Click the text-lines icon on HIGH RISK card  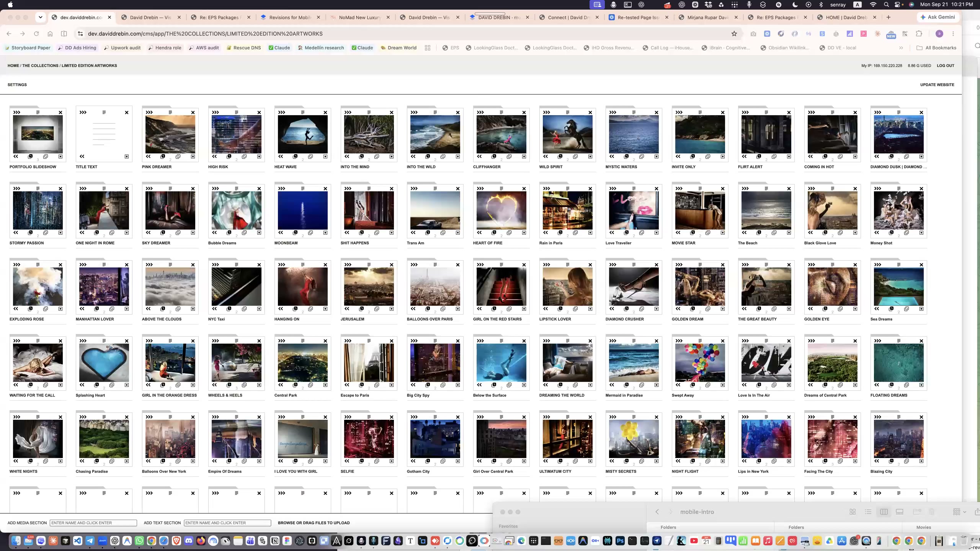pyautogui.click(x=237, y=112)
